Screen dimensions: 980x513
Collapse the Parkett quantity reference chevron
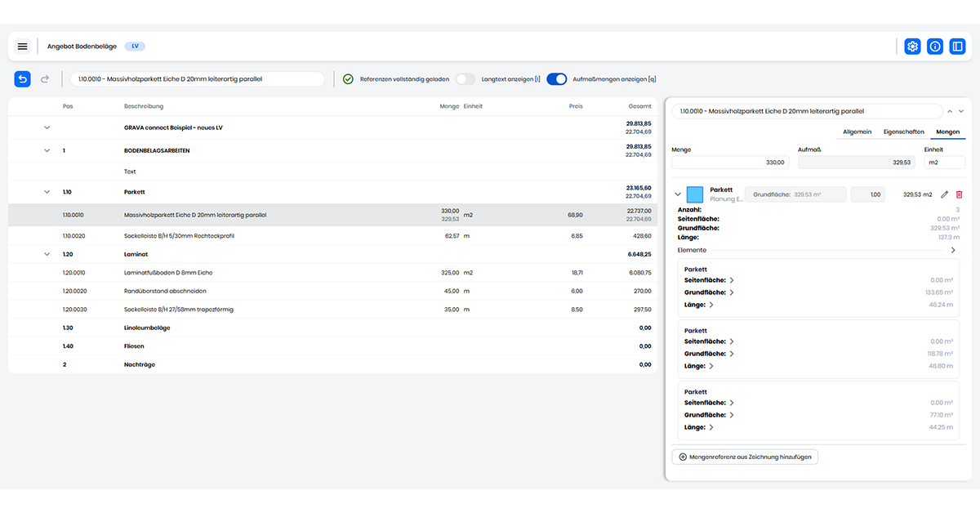677,194
